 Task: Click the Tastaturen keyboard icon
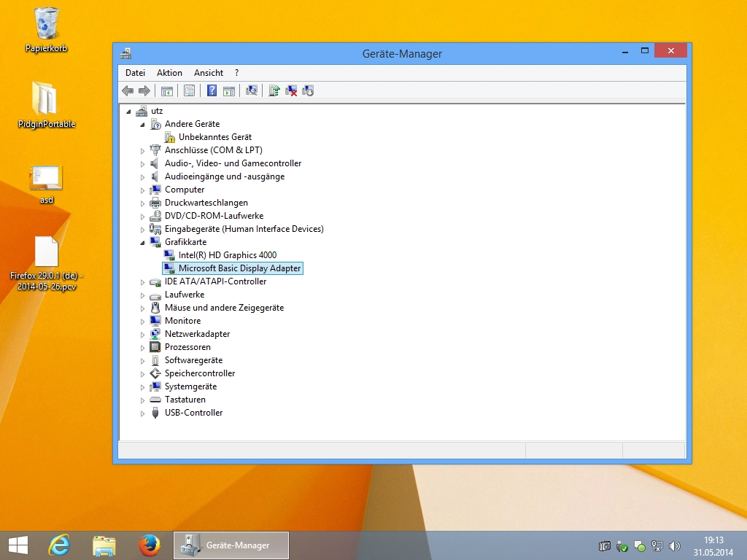point(155,400)
